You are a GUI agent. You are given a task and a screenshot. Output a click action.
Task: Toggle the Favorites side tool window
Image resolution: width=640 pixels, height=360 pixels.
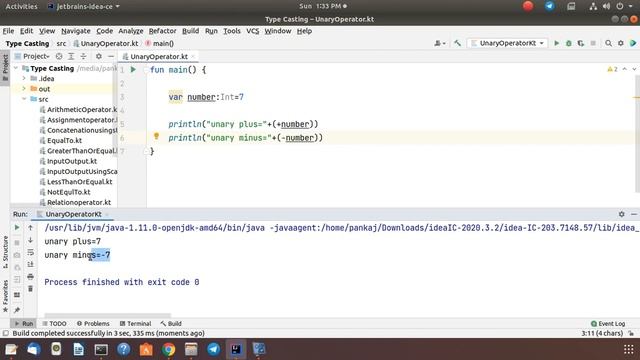[5, 296]
